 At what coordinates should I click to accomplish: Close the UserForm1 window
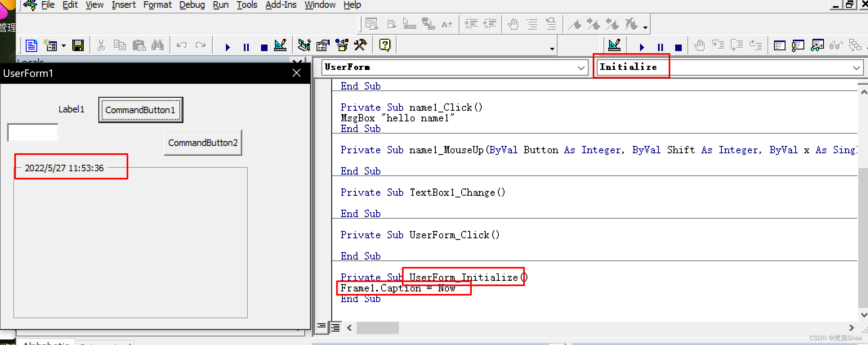pyautogui.click(x=297, y=73)
